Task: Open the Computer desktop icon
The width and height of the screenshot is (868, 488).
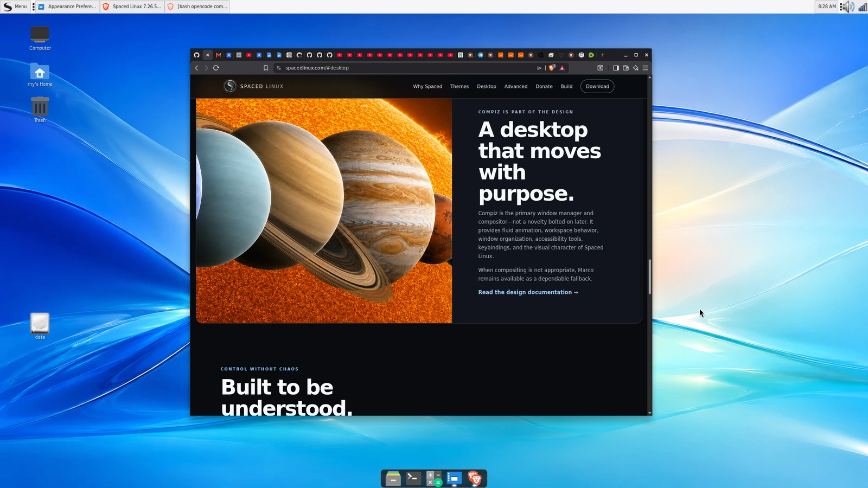Action: point(40,38)
